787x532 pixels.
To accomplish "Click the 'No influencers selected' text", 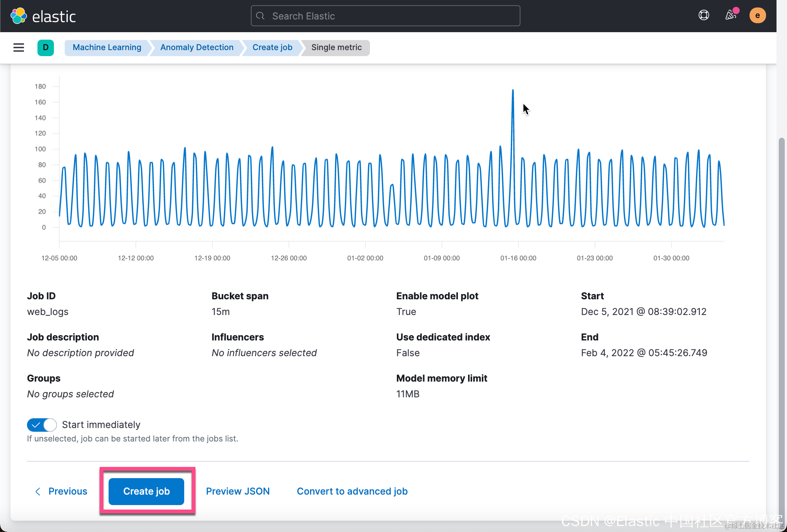I will pos(264,353).
